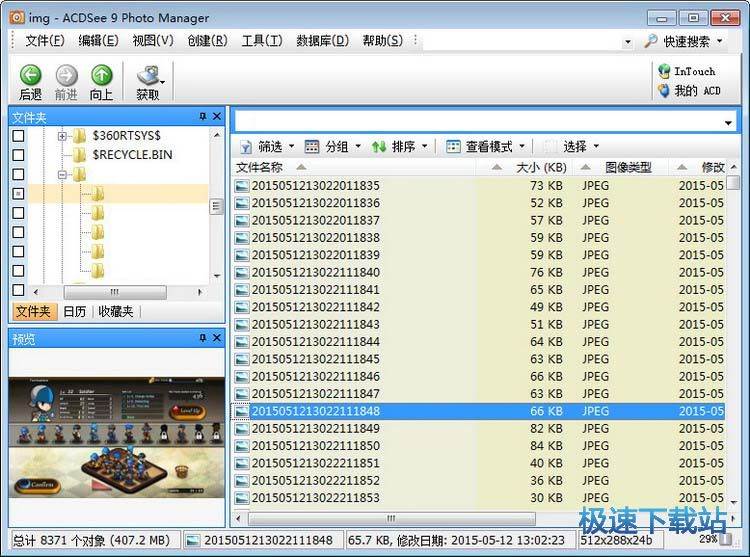Image resolution: width=750 pixels, height=557 pixels.
Task: Open My ACD (我的 ACD) icon
Action: [664, 91]
